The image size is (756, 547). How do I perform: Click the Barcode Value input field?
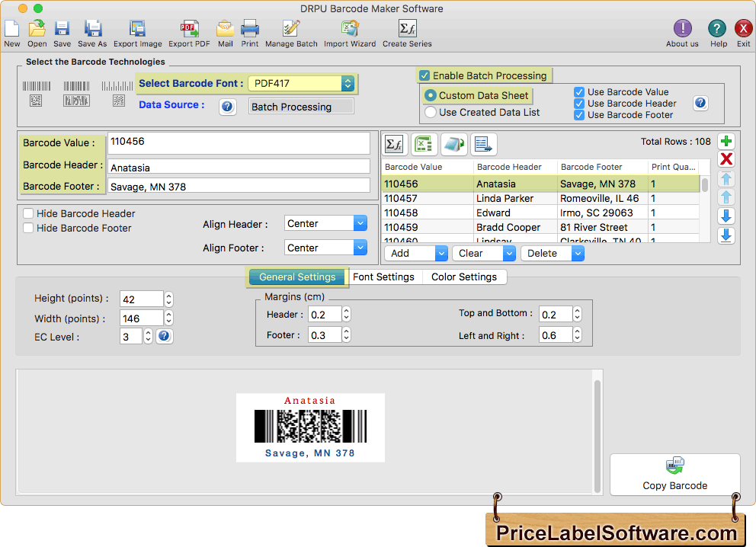(x=239, y=142)
